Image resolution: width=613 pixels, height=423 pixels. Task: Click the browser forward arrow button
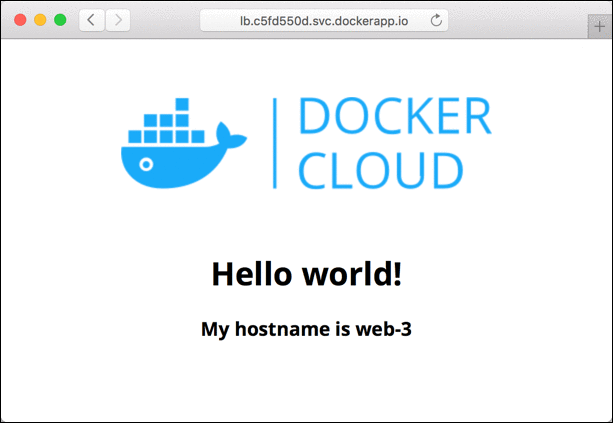click(118, 20)
